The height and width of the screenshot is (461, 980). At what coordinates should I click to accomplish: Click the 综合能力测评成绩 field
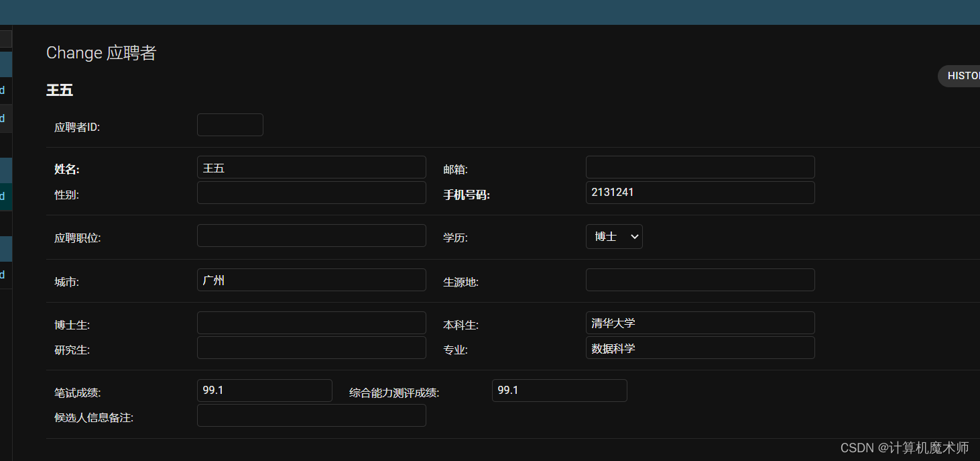(560, 391)
